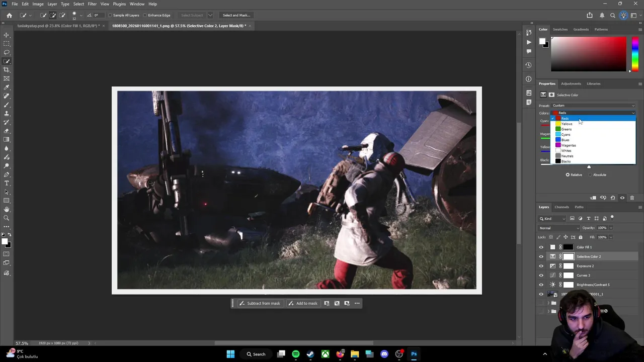This screenshot has height=362, width=644.
Task: Select the Absolute radio button
Action: pos(590,175)
